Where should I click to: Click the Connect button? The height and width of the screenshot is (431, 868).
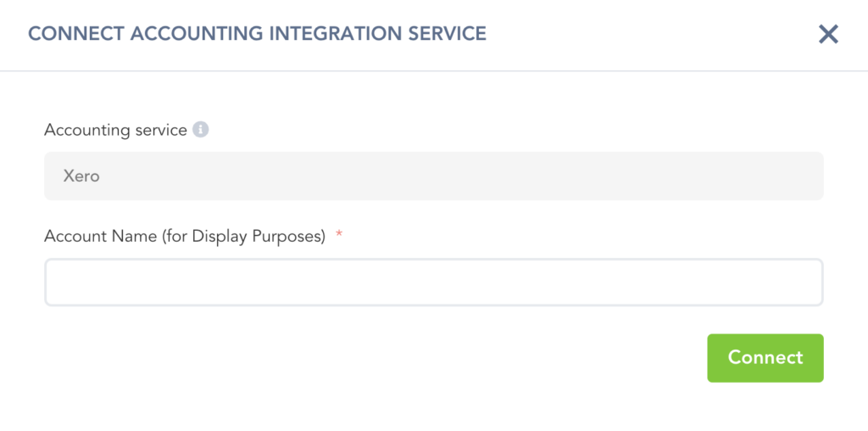point(765,358)
